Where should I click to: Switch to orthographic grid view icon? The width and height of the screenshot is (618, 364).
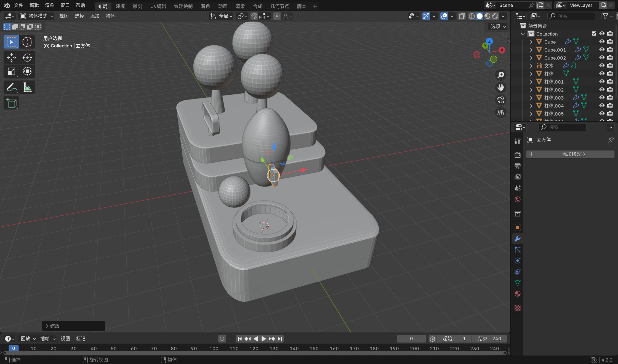pyautogui.click(x=500, y=113)
